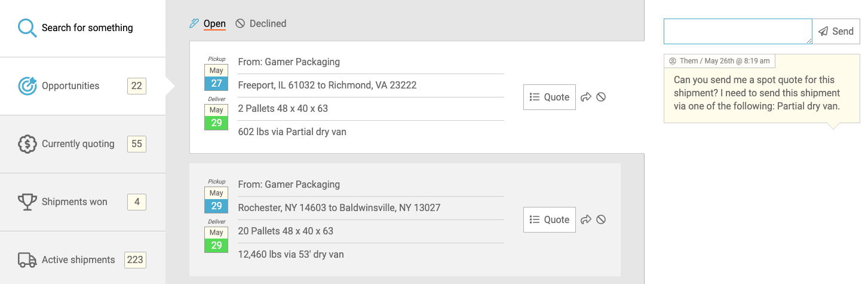Screen dimensions: 868x284
Task: Forward the Freeport to Richmond shipment
Action: [586, 97]
